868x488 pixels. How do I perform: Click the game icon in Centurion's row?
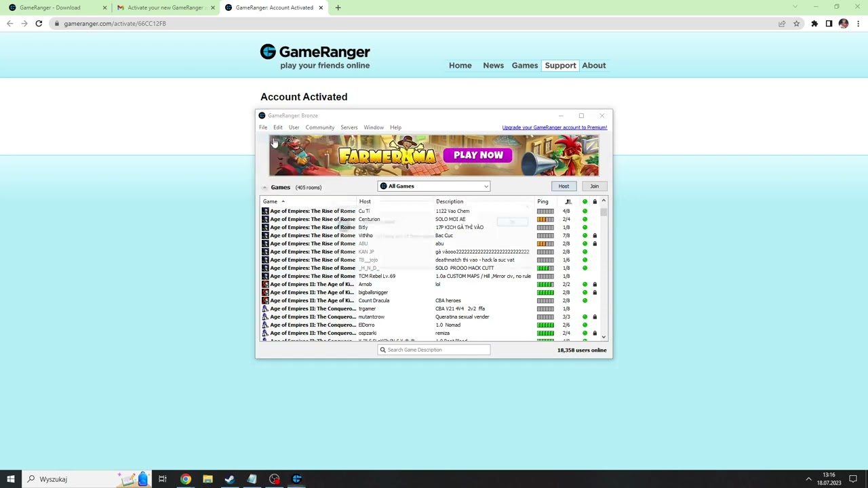tap(265, 219)
